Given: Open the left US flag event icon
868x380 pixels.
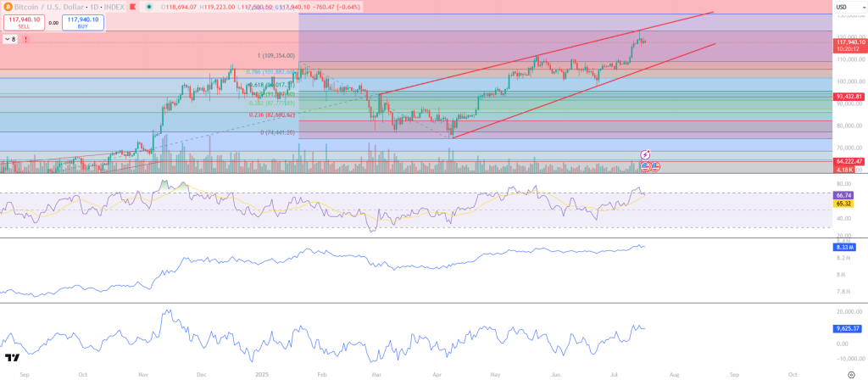Looking at the screenshot, I should click(645, 165).
